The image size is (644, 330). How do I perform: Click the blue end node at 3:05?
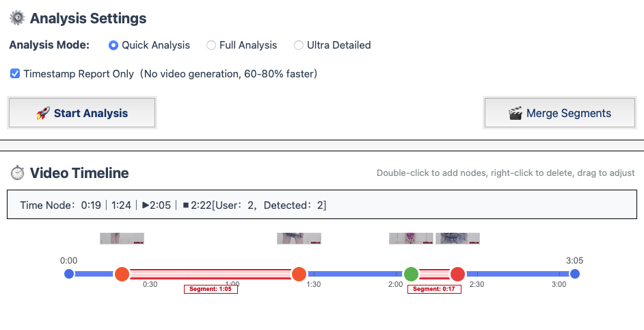575,275
